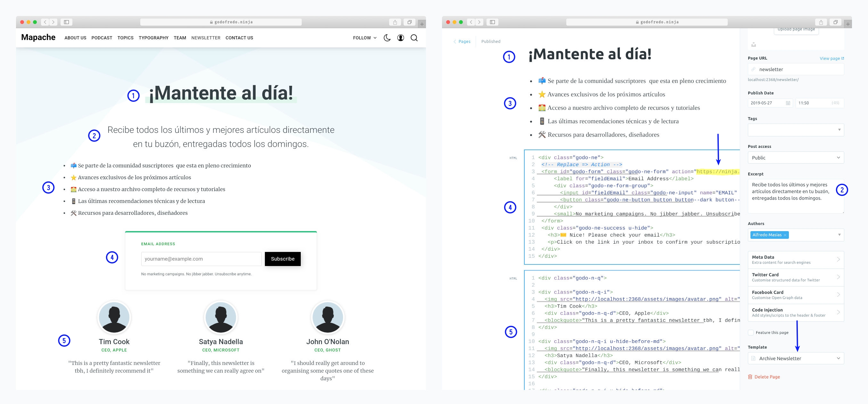Open new tab plus in left browser
868x404 pixels.
coord(422,24)
